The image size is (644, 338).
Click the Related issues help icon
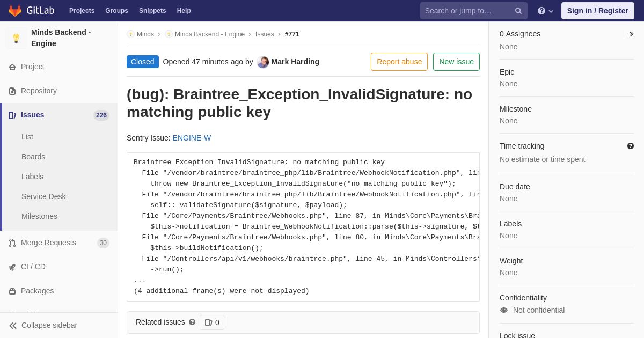click(192, 322)
